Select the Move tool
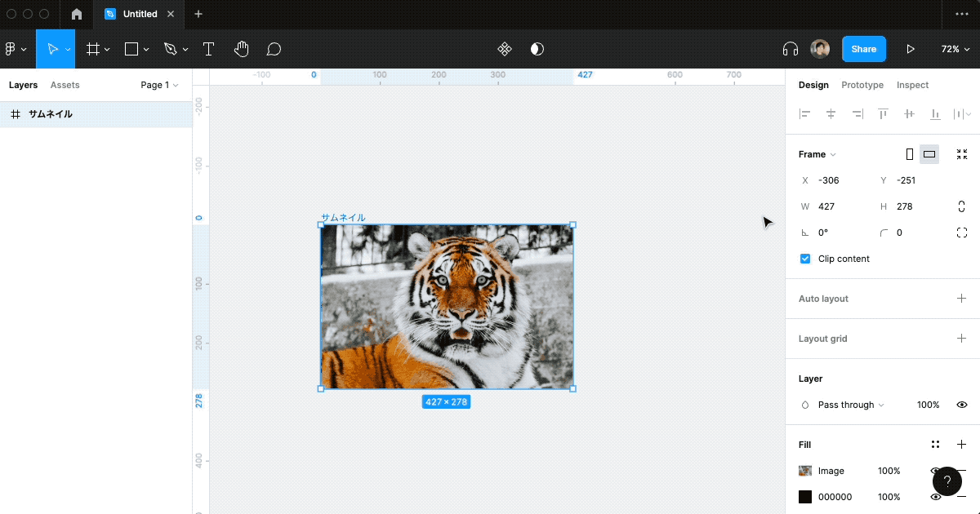This screenshot has width=980, height=514. click(51, 49)
